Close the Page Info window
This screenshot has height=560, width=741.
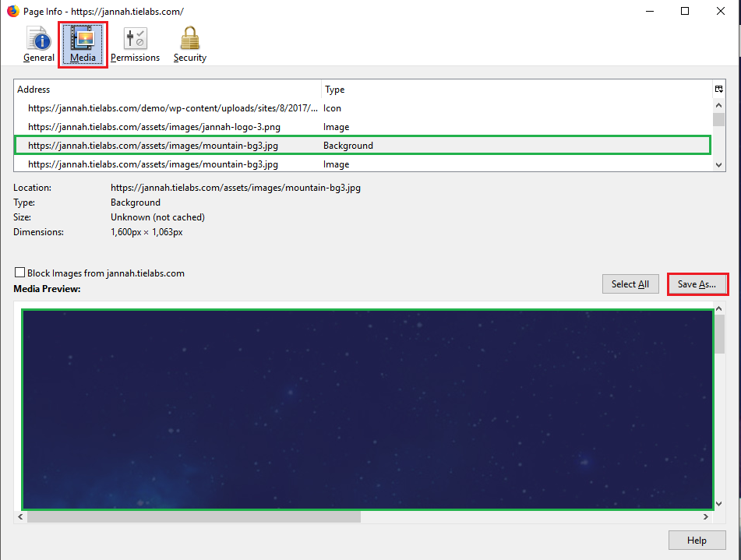point(720,11)
